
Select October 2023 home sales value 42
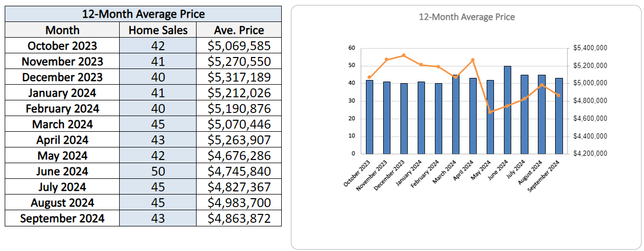(x=158, y=45)
